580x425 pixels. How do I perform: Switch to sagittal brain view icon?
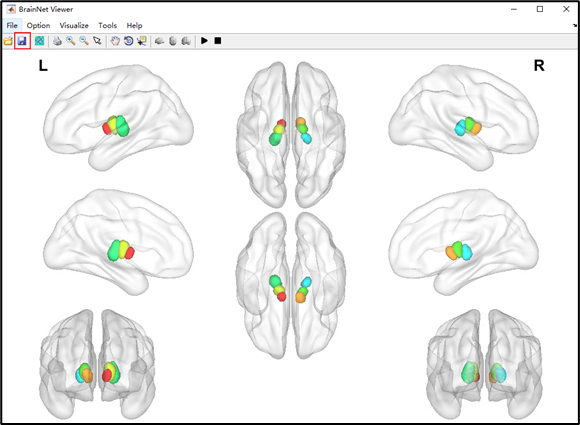click(x=159, y=41)
